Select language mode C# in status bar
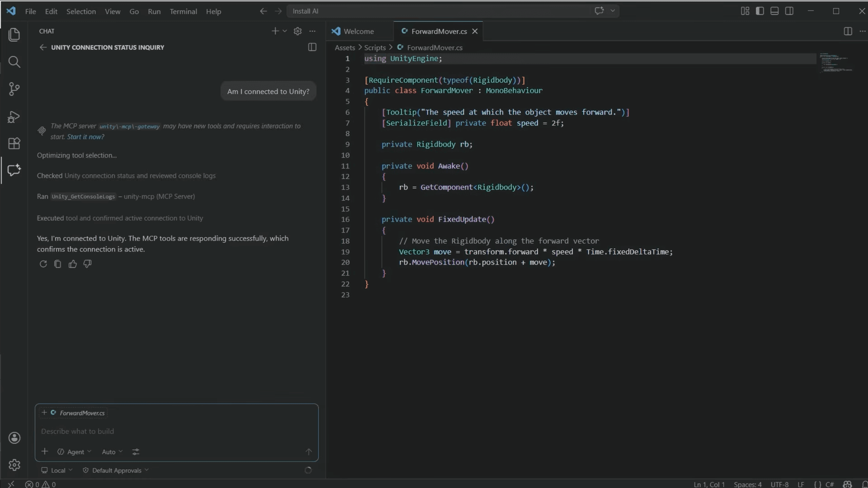 pyautogui.click(x=829, y=484)
